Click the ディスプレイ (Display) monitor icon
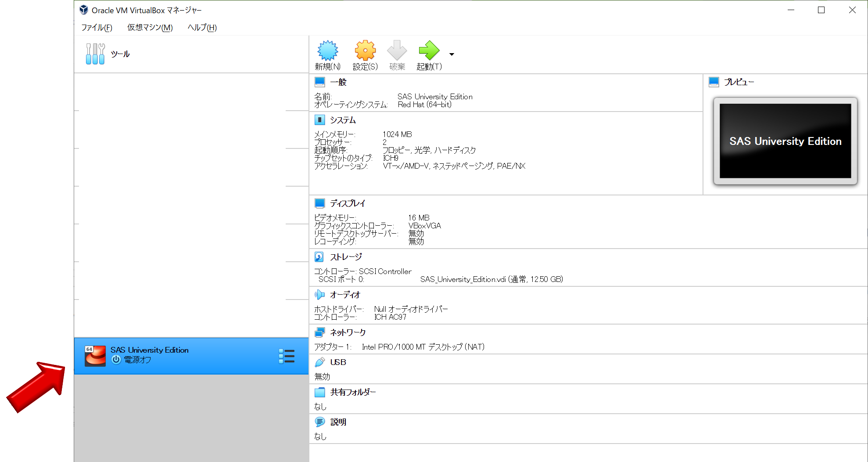Screen dimensions: 868x462 click(x=320, y=203)
